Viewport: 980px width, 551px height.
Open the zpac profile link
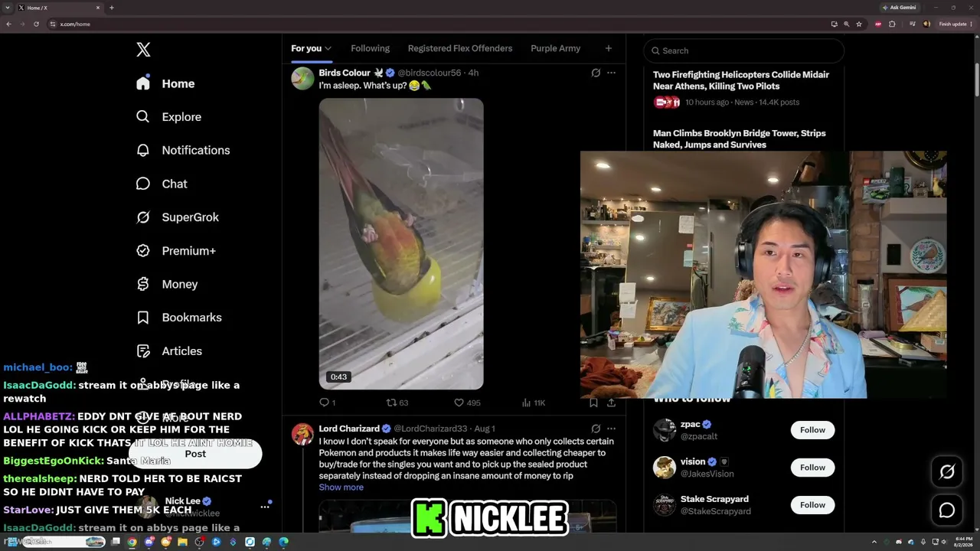pyautogui.click(x=690, y=425)
